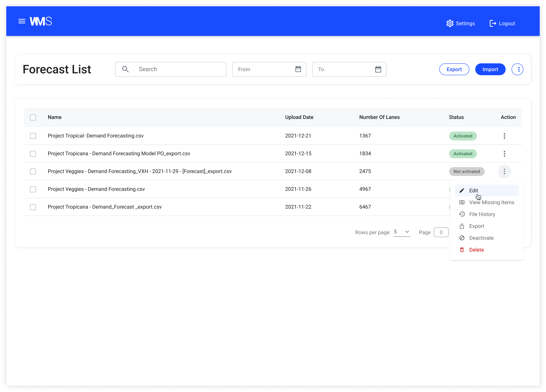Click the Logout icon
The image size is (546, 392).
[492, 23]
